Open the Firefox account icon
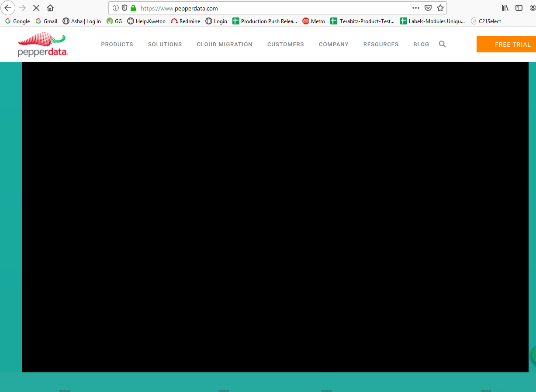Viewport: 536px width, 392px height. [533, 8]
